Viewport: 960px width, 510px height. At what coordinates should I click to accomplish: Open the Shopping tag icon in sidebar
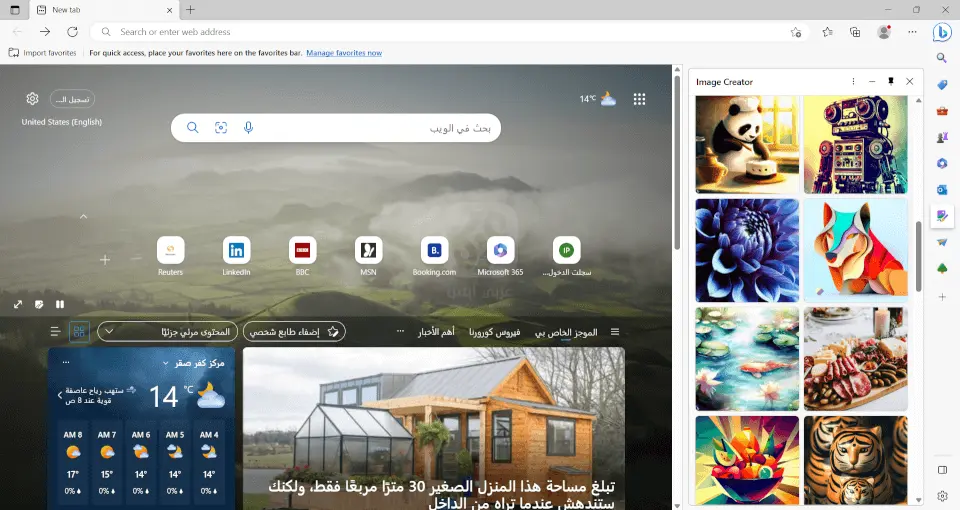click(x=942, y=84)
